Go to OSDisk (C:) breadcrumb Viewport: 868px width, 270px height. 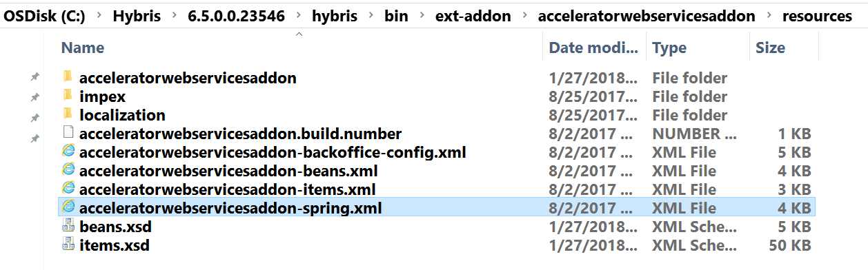tap(44, 16)
